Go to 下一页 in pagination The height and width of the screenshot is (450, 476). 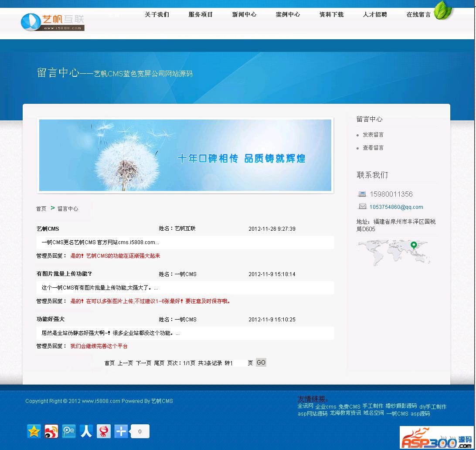tap(143, 363)
